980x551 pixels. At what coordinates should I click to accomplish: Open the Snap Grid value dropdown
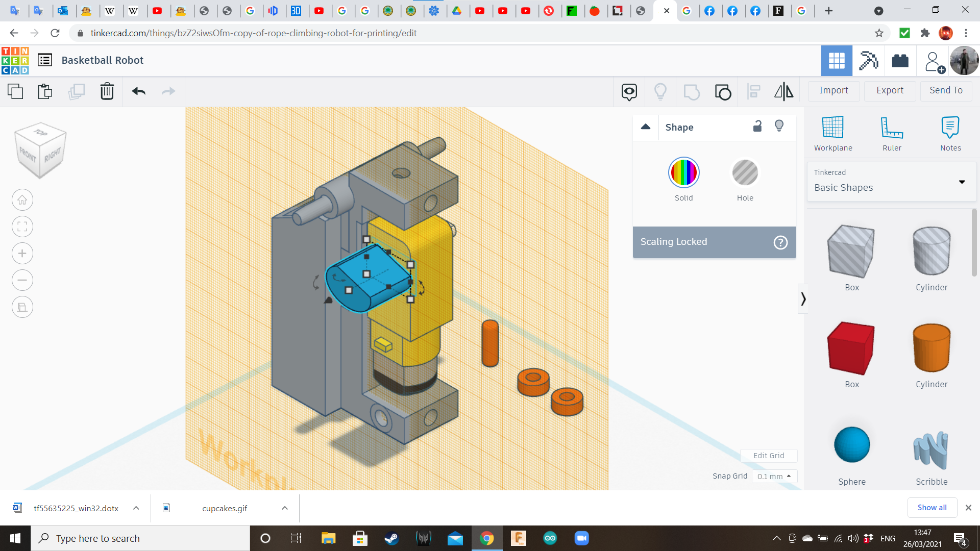click(774, 476)
